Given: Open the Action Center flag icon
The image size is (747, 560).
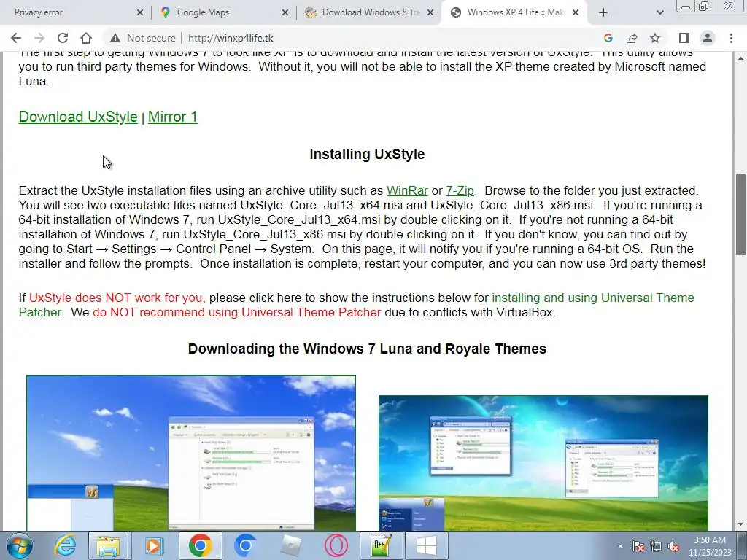Looking at the screenshot, I should pyautogui.click(x=638, y=546).
